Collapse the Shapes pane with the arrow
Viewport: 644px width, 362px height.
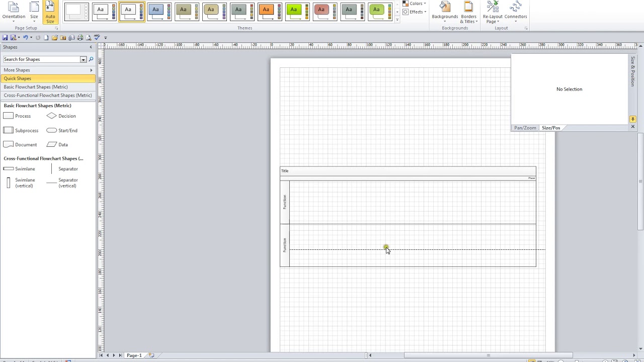click(91, 47)
